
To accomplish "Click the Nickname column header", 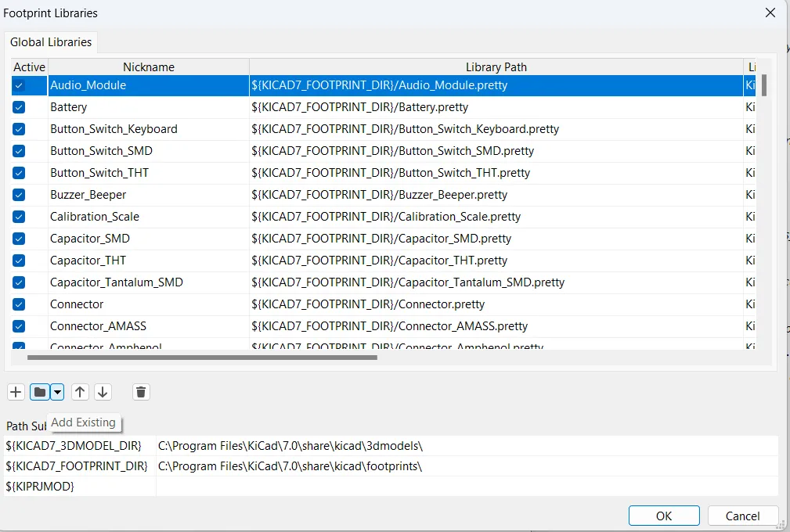I will (x=147, y=66).
